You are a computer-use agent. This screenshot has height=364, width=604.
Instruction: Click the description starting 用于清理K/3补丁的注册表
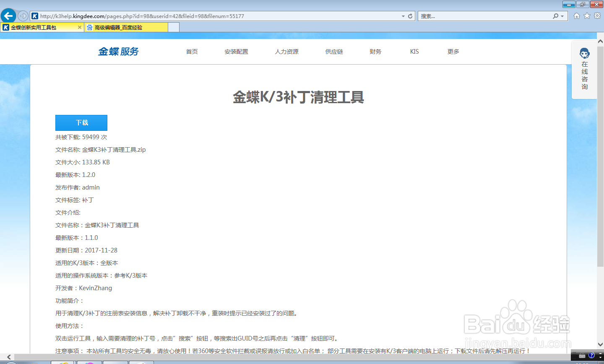[x=177, y=313]
